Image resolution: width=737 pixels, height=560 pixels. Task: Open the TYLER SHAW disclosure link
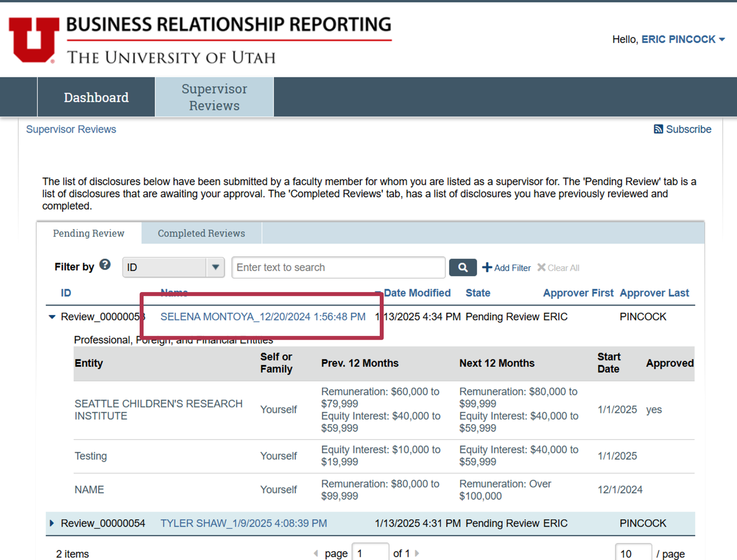[x=244, y=523]
